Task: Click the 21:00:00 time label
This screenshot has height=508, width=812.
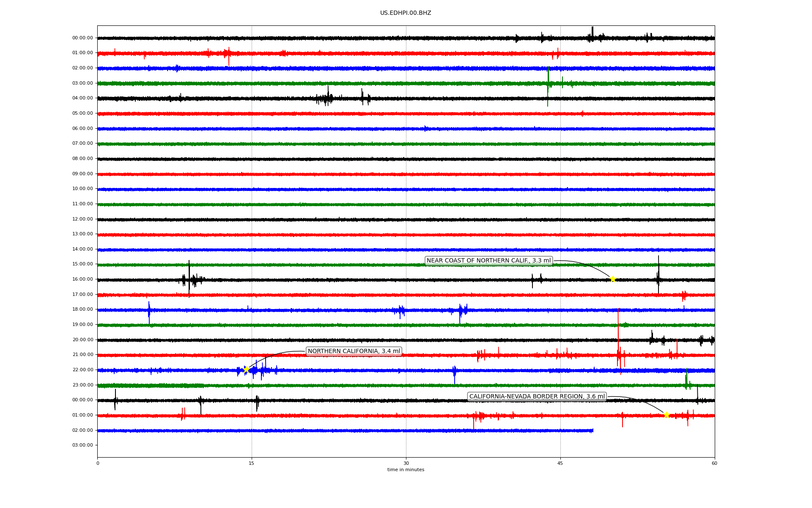Action: (82, 354)
